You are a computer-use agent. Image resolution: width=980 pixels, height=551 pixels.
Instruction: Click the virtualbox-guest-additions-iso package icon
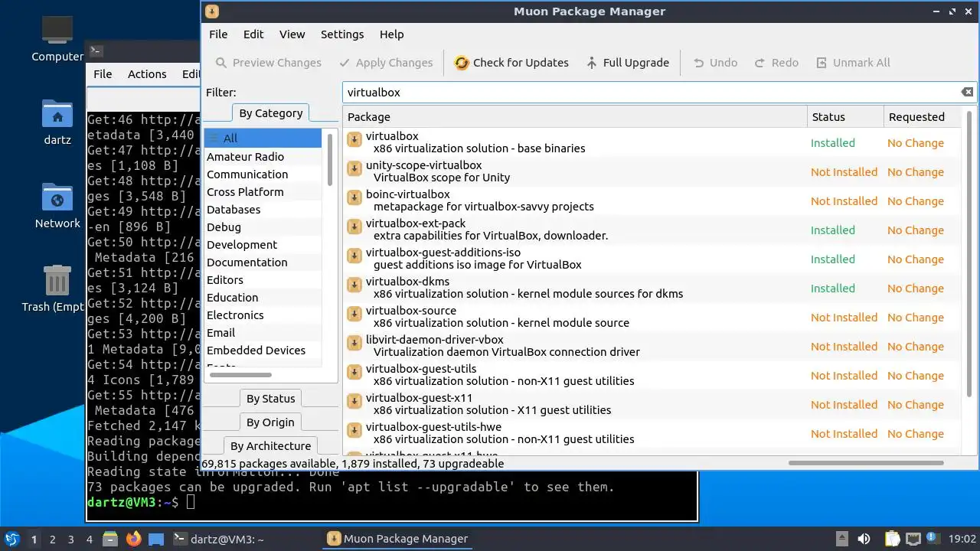tap(354, 256)
